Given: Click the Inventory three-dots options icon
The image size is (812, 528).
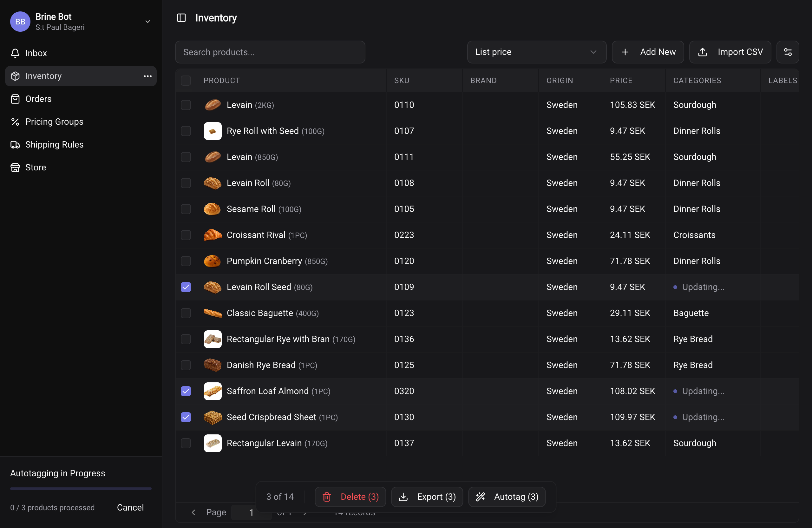Looking at the screenshot, I should 147,76.
